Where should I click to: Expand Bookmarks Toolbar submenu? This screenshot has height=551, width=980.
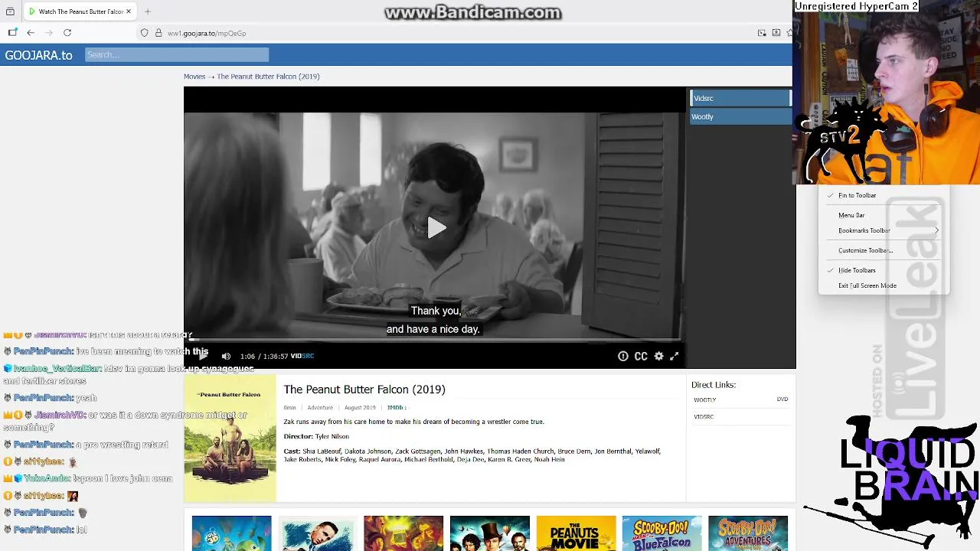point(884,230)
